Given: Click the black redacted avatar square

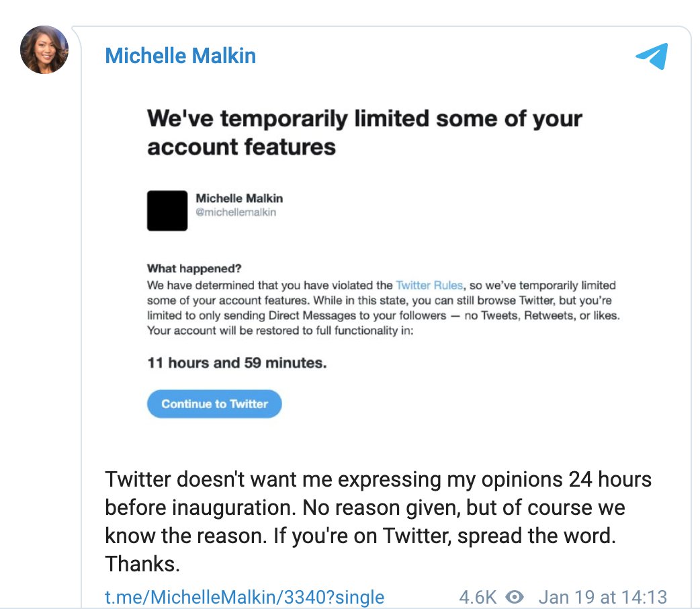Looking at the screenshot, I should pos(167,210).
